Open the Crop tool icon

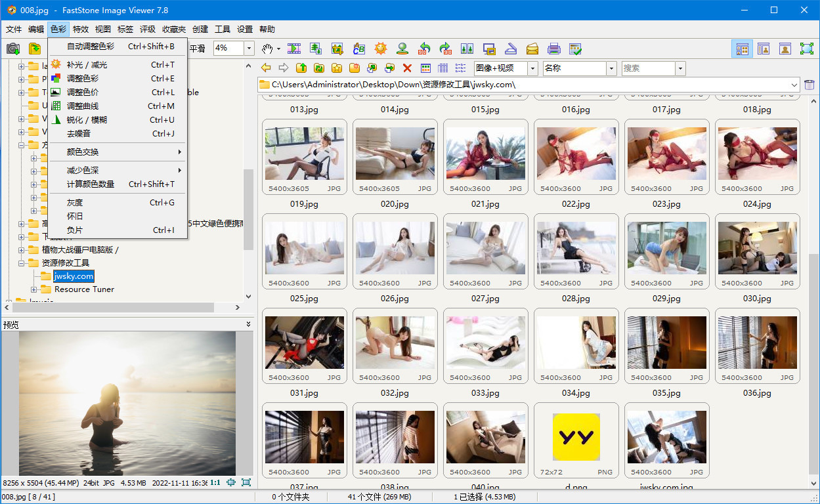click(337, 49)
